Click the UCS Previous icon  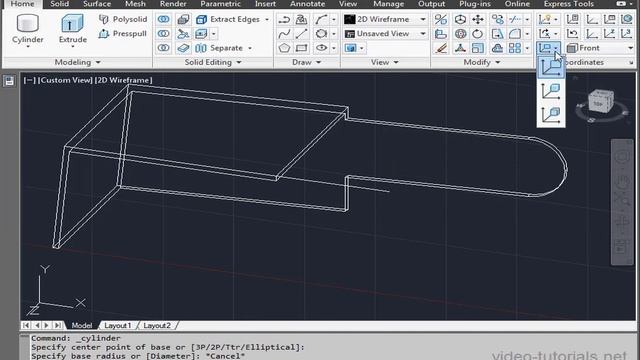coord(572,33)
